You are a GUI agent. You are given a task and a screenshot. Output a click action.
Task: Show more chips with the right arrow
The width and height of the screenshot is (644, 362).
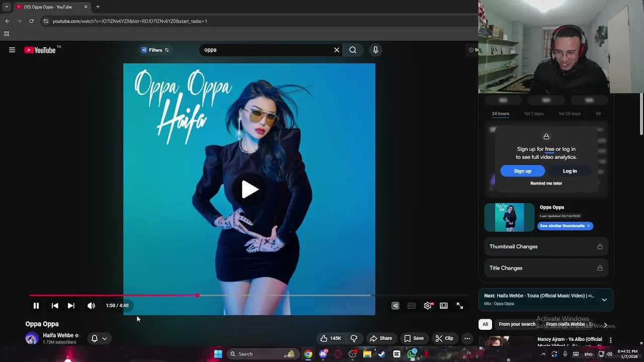click(x=605, y=325)
